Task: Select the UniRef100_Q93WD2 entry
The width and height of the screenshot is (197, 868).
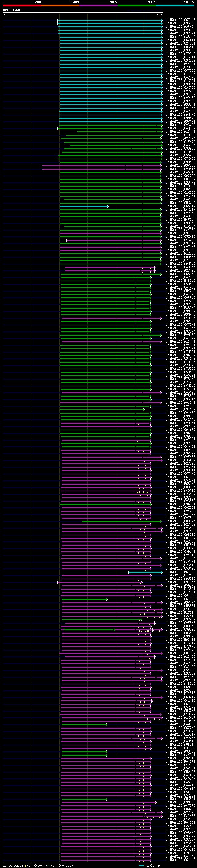Action: coord(180,125)
